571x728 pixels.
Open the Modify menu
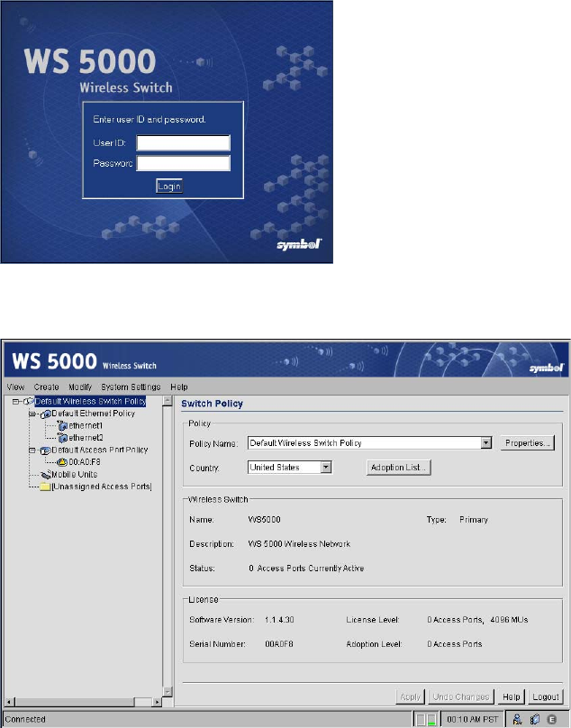point(80,387)
